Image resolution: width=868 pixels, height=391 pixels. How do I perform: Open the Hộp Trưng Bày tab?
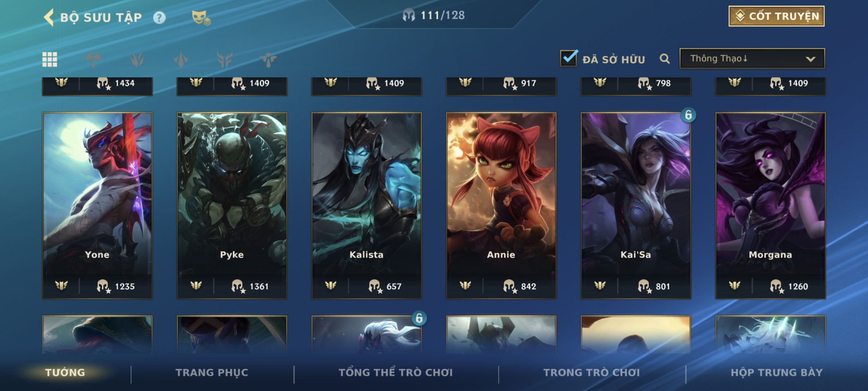pos(777,372)
